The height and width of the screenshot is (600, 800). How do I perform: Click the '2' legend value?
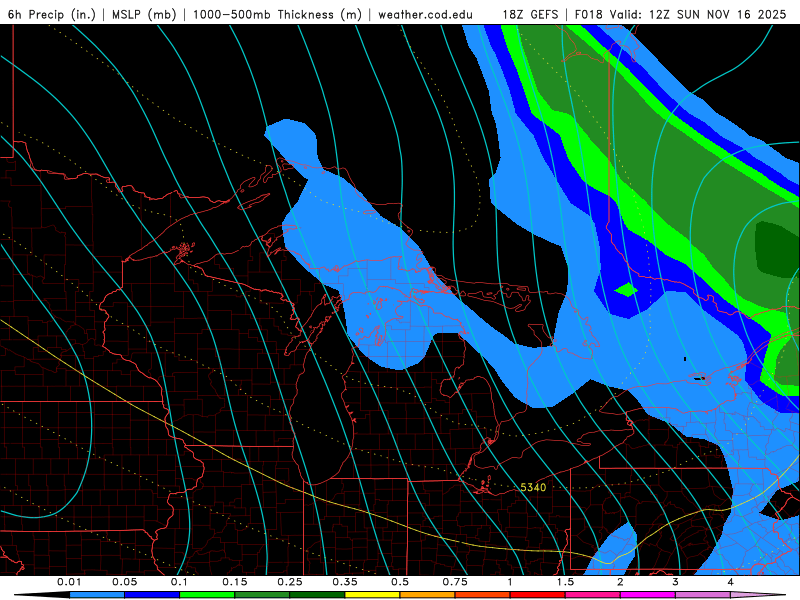point(620,582)
